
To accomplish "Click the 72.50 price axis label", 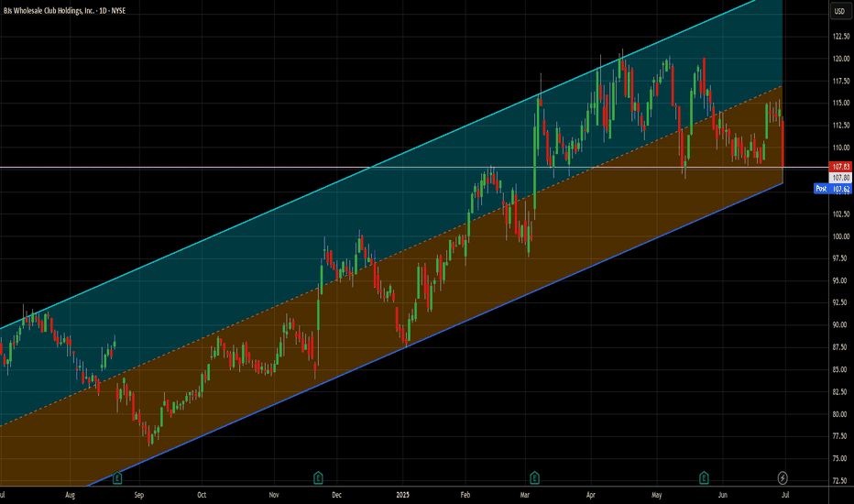I will [840, 480].
